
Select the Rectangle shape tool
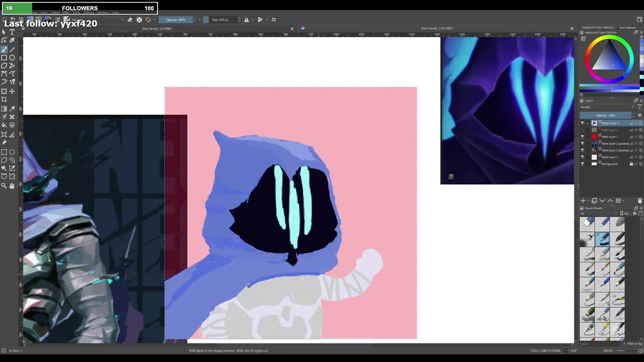click(4, 58)
